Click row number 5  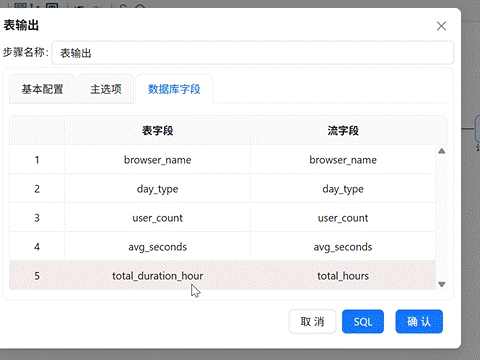(37, 276)
